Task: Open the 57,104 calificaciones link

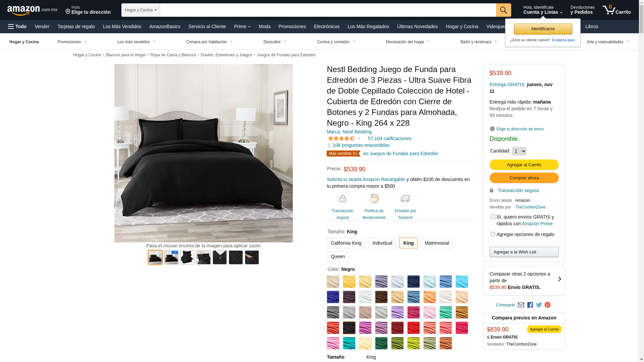Action: point(389,138)
